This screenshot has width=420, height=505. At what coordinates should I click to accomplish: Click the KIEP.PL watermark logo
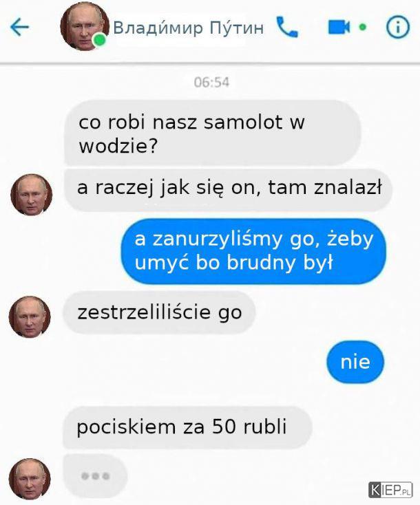coord(390,490)
